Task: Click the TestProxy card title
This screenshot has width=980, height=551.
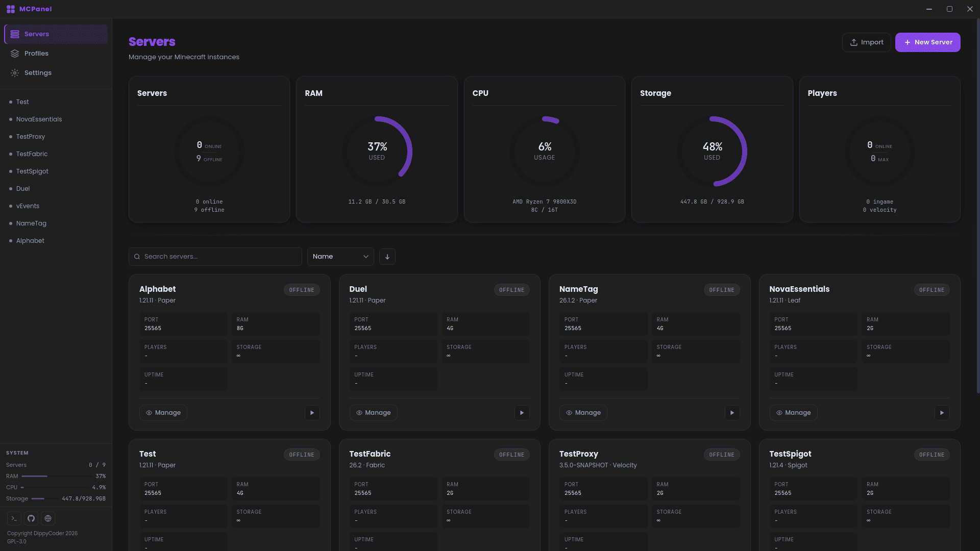Action: 578,454
